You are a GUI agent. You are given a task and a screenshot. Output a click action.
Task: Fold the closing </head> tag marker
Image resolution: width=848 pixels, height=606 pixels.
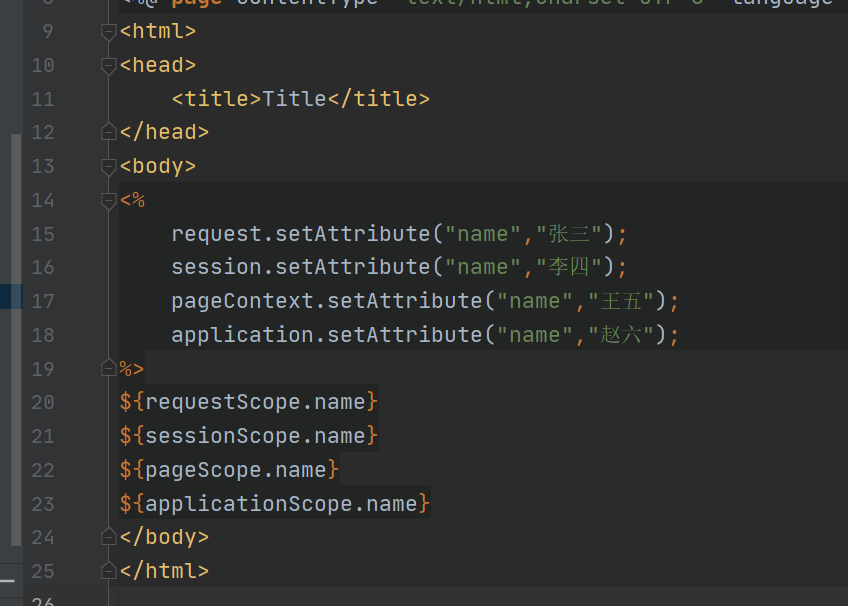pos(109,132)
